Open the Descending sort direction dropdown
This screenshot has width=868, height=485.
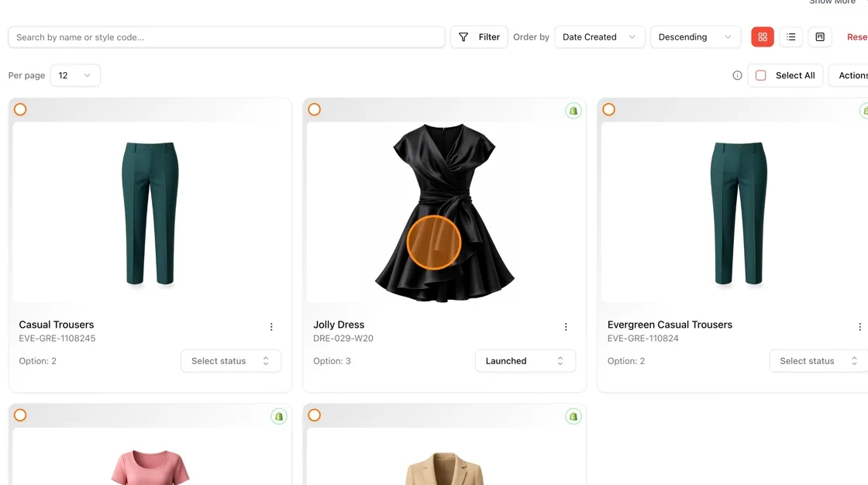pos(695,37)
